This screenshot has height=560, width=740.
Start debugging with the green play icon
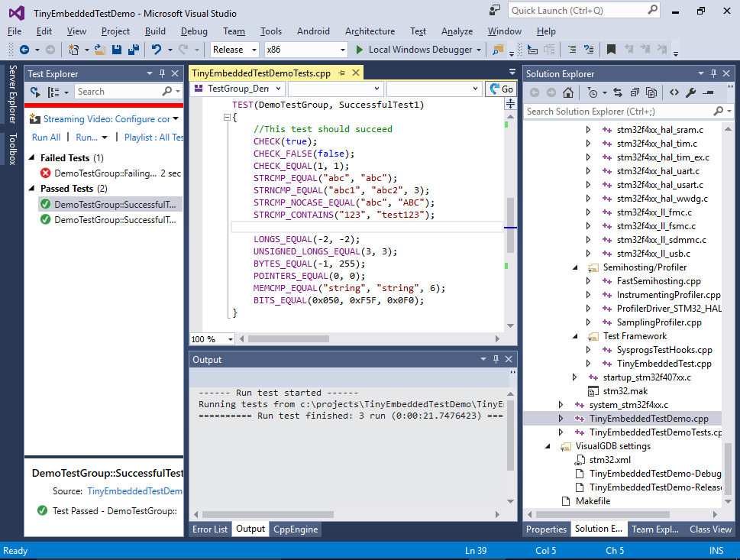tap(360, 50)
